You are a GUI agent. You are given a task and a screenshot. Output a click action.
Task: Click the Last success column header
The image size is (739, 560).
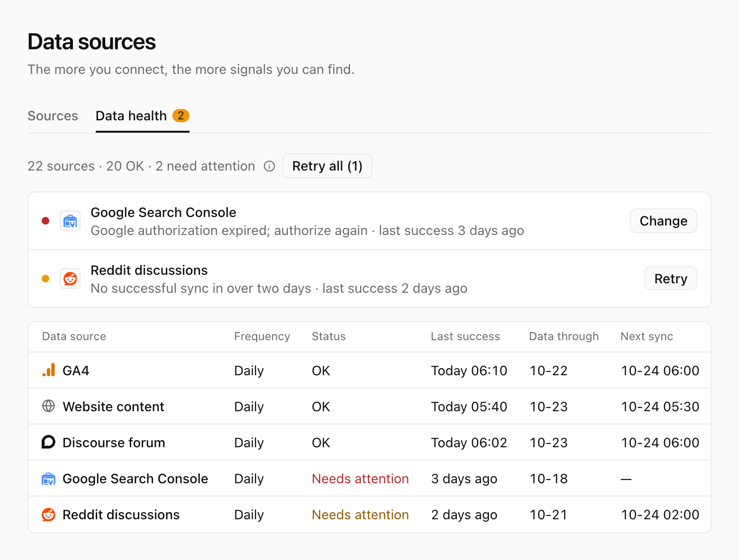pyautogui.click(x=465, y=336)
